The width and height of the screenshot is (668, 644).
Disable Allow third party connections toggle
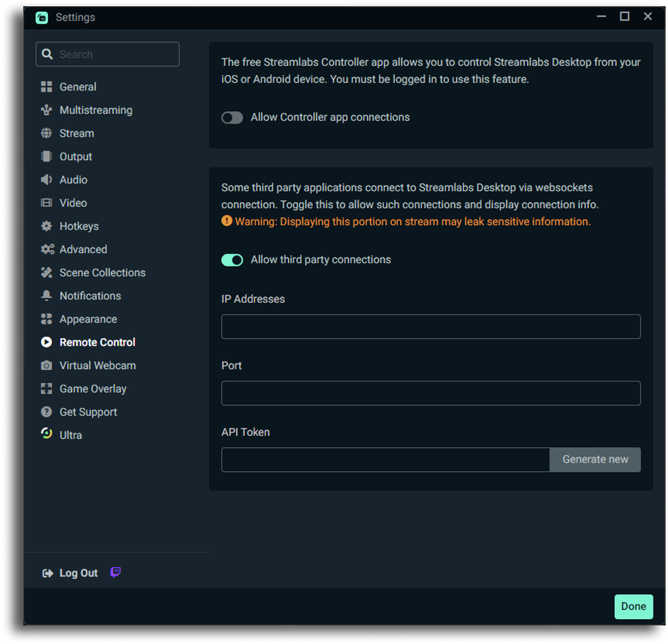(x=232, y=260)
